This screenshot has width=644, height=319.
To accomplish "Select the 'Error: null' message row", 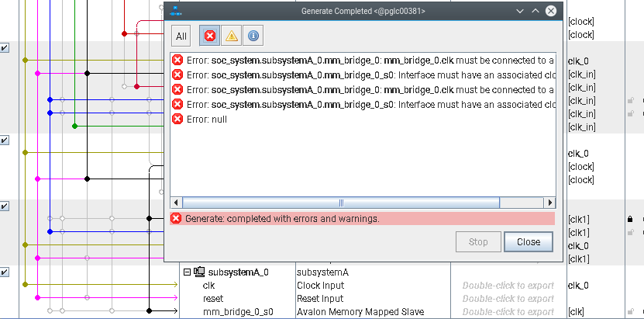I will click(363, 120).
